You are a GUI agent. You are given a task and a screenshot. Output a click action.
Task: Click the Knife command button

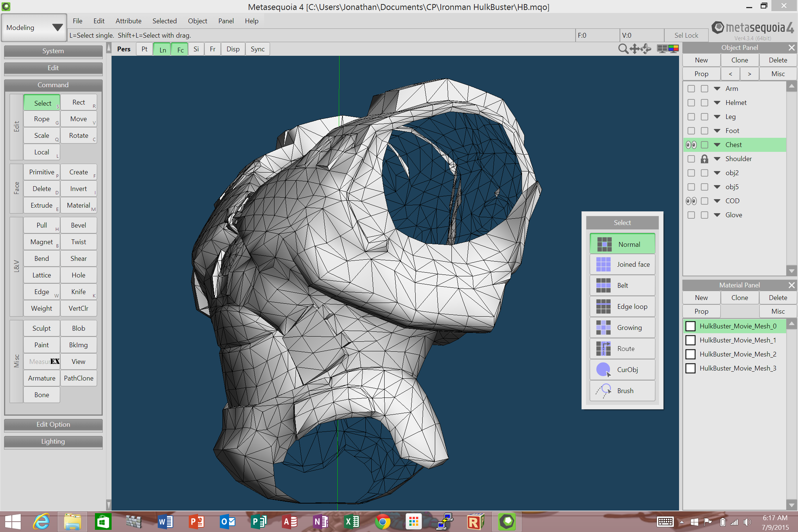(79, 292)
